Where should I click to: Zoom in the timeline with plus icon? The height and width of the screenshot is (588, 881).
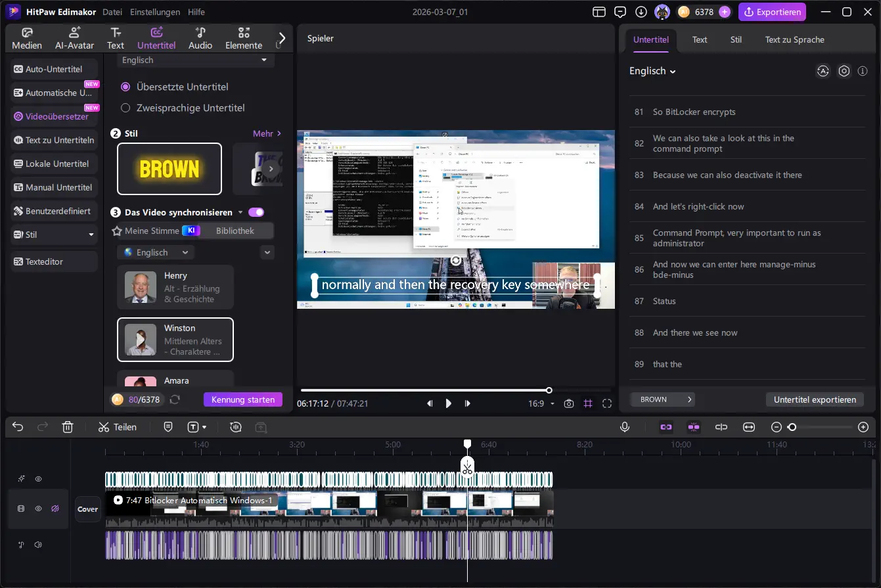coord(863,427)
